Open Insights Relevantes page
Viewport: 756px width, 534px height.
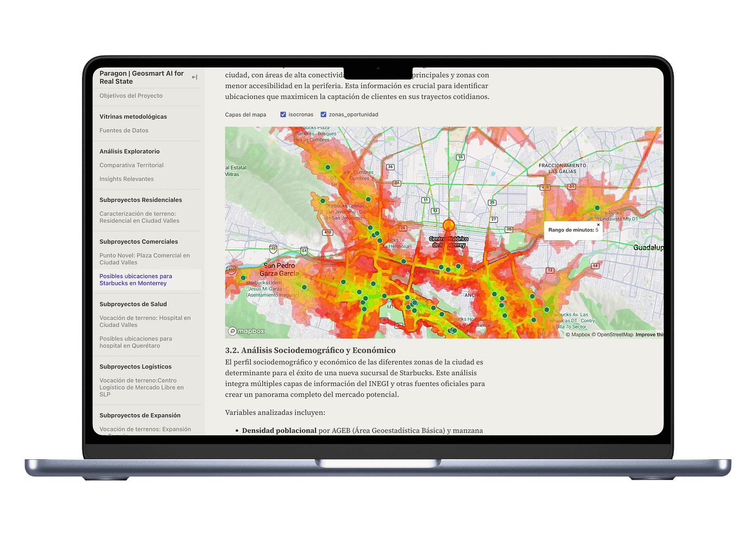[x=126, y=179]
